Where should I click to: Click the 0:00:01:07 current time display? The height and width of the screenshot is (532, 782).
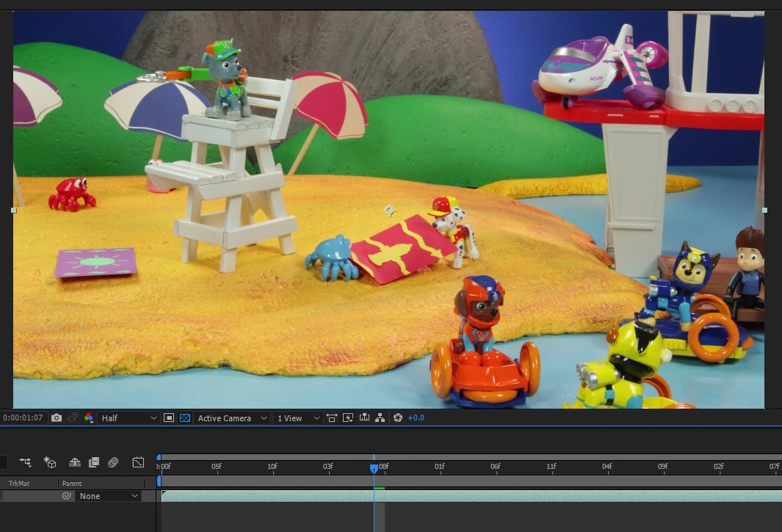point(23,418)
